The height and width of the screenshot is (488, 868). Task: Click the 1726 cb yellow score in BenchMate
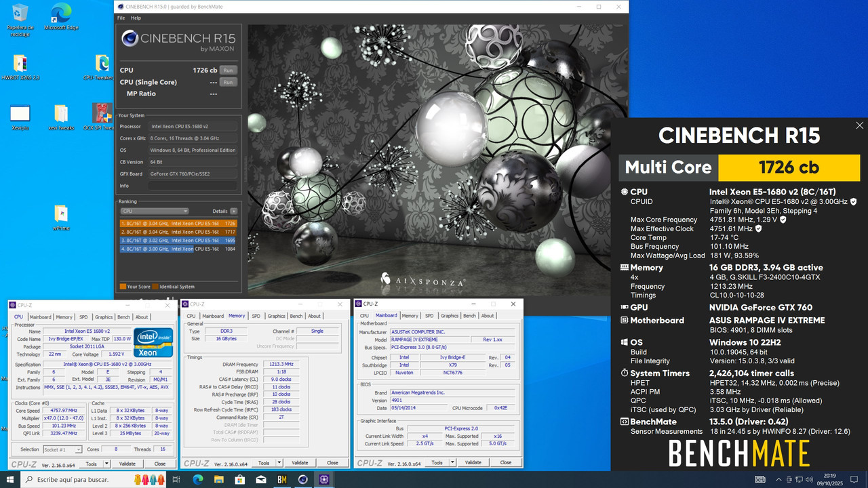point(789,167)
